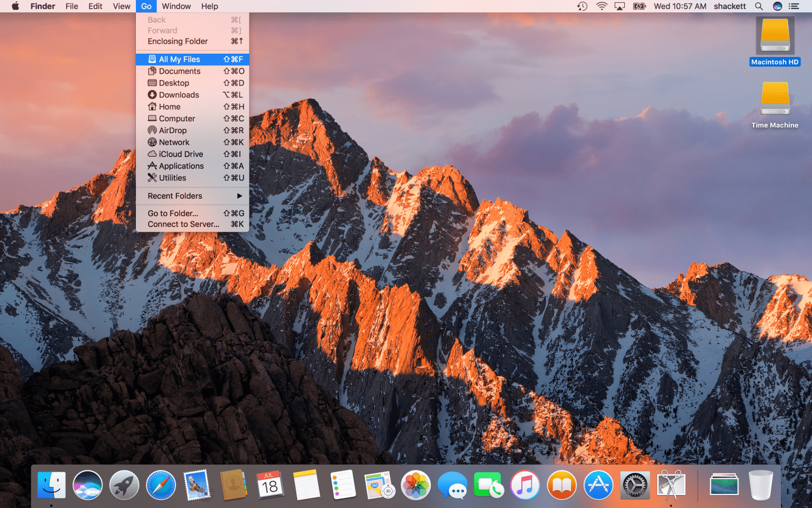Open Launchpad from the Dock

pyautogui.click(x=124, y=485)
